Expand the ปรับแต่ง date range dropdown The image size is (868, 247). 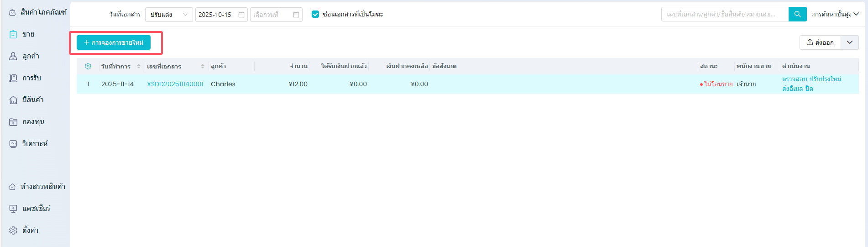[x=169, y=15]
